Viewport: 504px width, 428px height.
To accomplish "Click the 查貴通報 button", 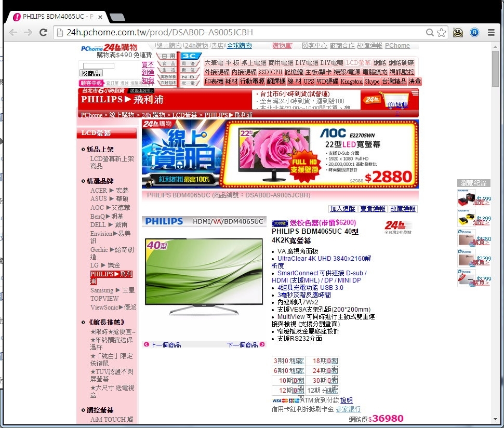I will pyautogui.click(x=373, y=209).
